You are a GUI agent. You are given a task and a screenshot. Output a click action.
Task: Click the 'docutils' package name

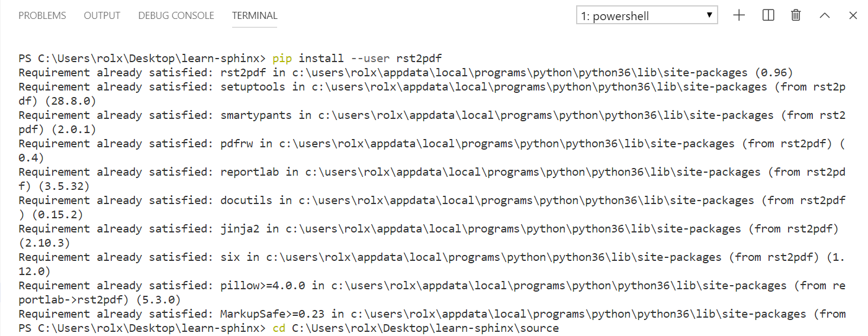click(x=246, y=201)
